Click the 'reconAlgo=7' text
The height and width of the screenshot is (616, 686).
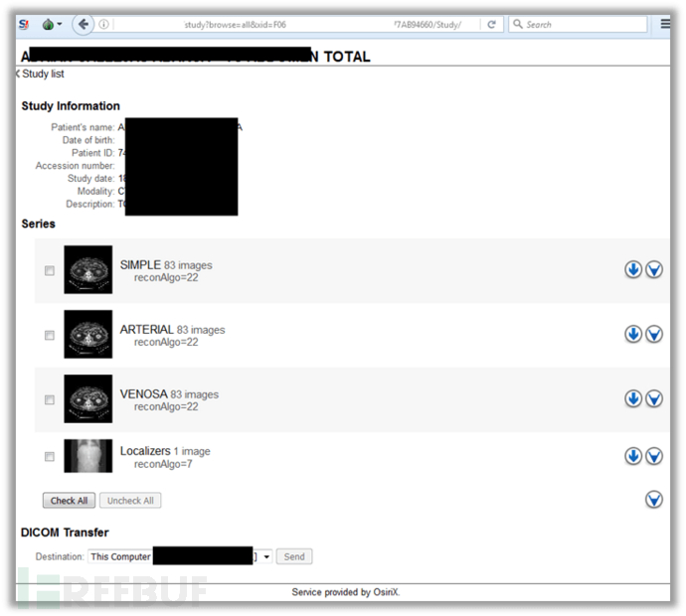(163, 464)
